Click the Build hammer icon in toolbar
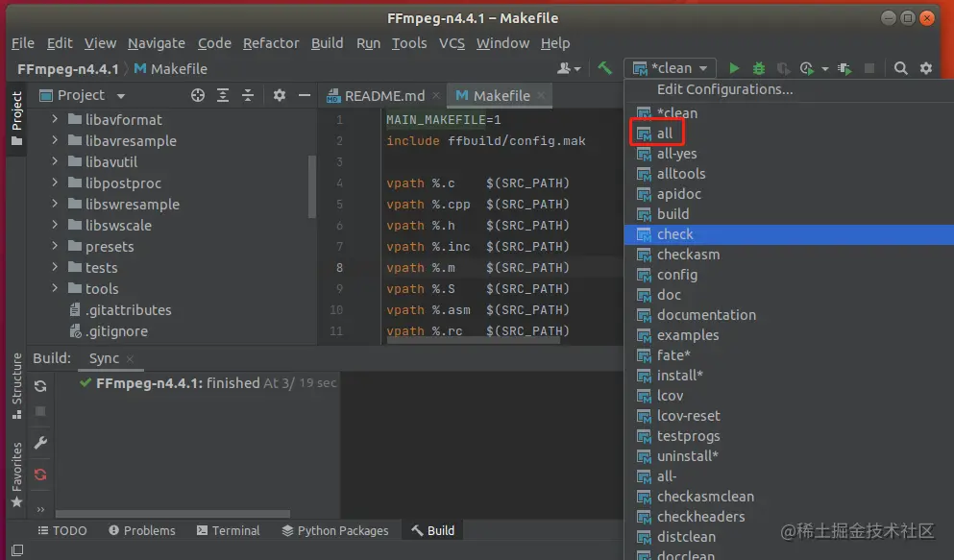Image resolution: width=954 pixels, height=560 pixels. [x=604, y=68]
